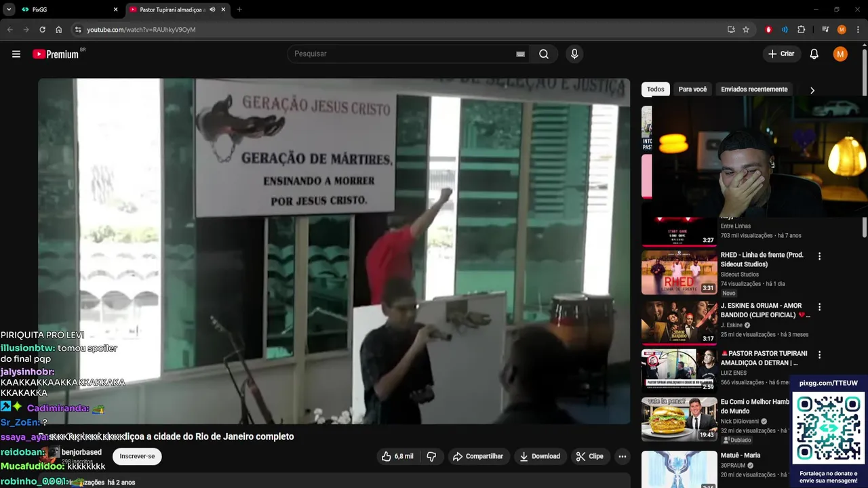Open options for RHED Linha de frente video
This screenshot has width=868, height=488.
click(x=819, y=256)
